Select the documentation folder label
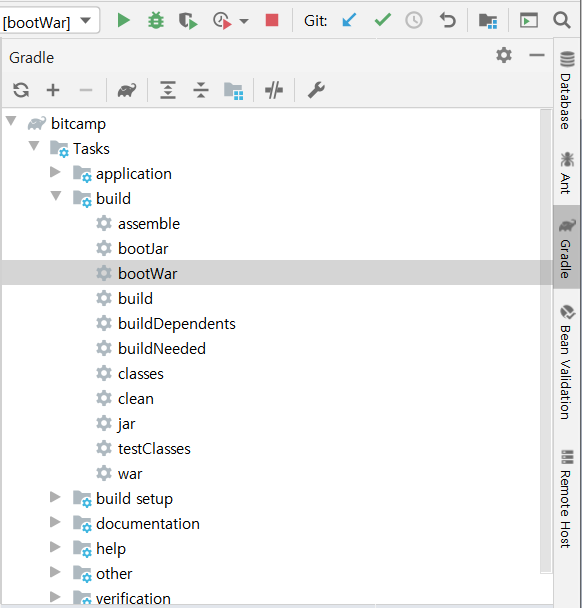This screenshot has height=608, width=582. 148,524
